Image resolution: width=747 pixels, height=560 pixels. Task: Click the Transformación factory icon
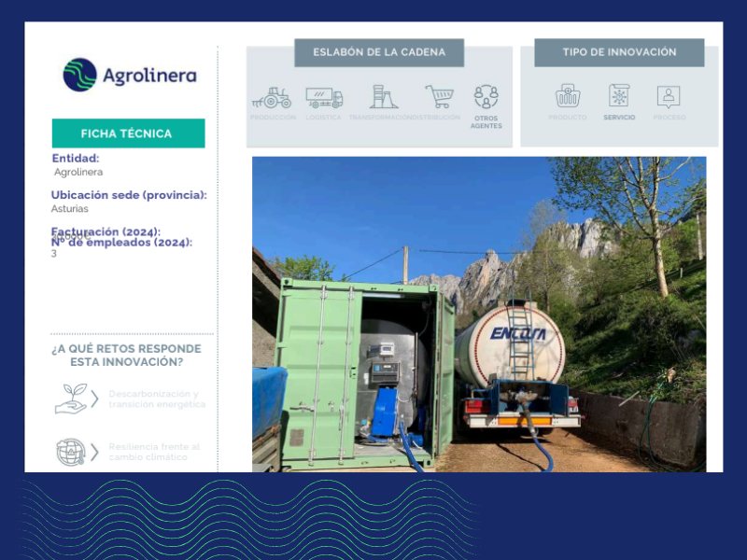pos(384,97)
